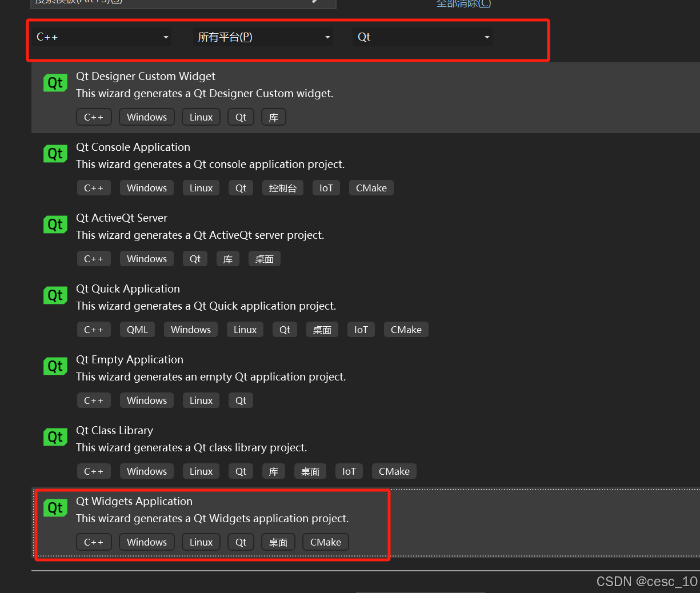Click the Windows tag under Qt Designer Custom Widget
The height and width of the screenshot is (593, 700).
147,117
